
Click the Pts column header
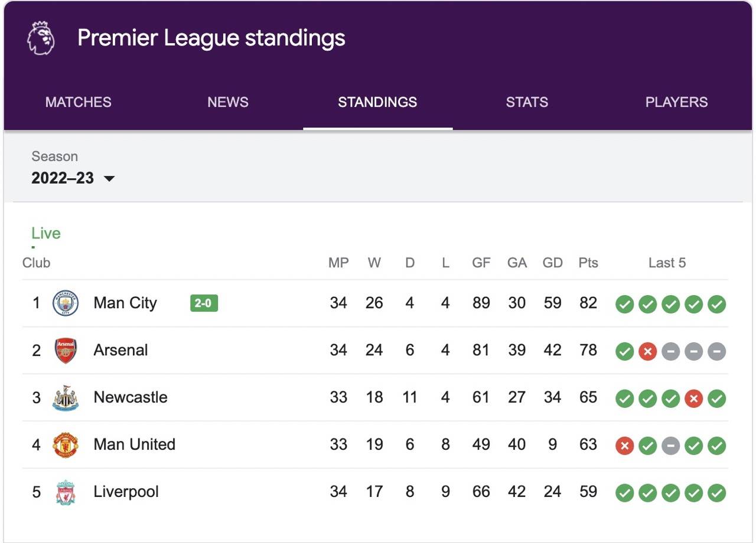pos(588,263)
